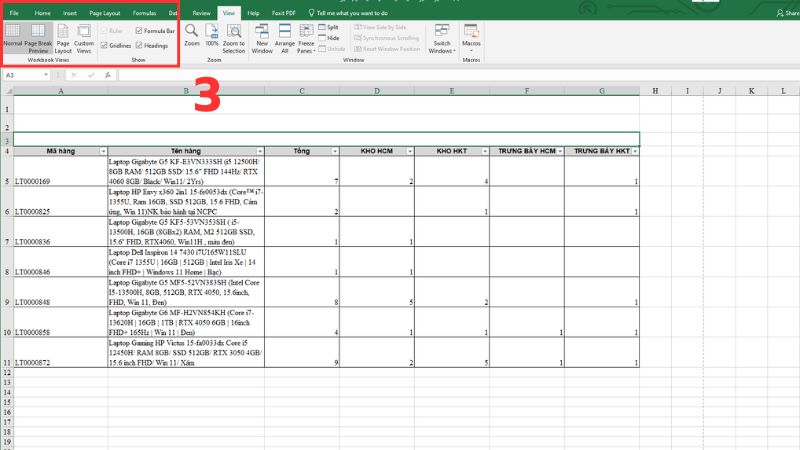Select column L header
Viewport: 800px width, 450px height.
click(x=783, y=91)
